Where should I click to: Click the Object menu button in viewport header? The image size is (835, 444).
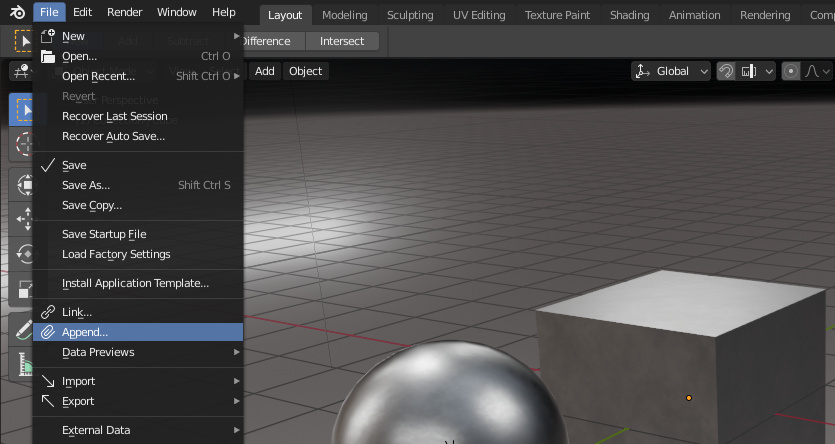point(305,71)
